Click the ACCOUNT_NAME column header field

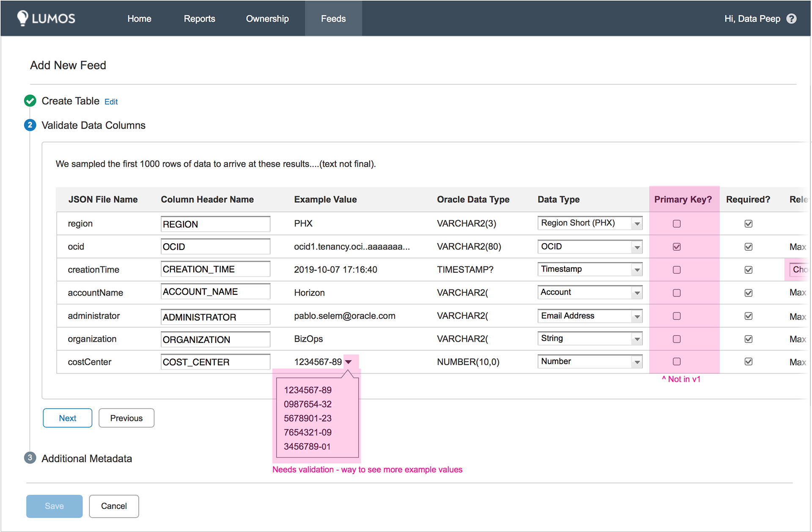pyautogui.click(x=215, y=292)
